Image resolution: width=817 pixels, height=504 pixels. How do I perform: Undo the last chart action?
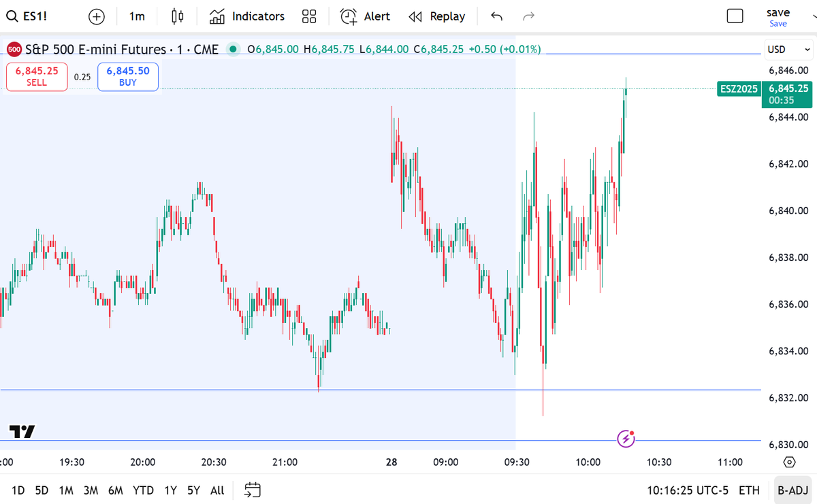point(497,16)
